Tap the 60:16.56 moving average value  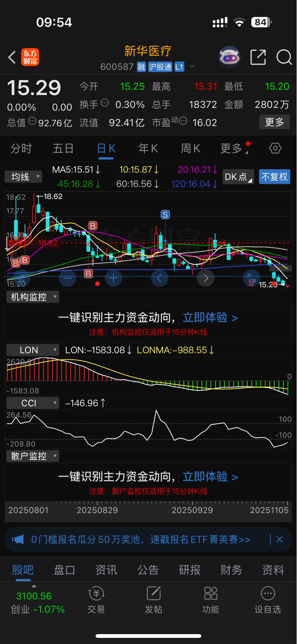[137, 184]
